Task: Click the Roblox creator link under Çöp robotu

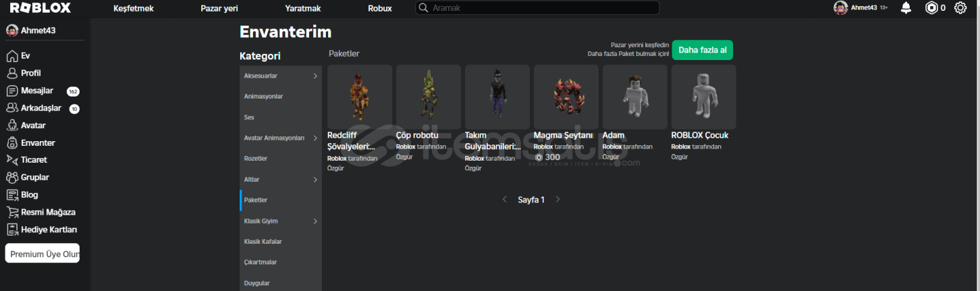Action: click(x=406, y=147)
